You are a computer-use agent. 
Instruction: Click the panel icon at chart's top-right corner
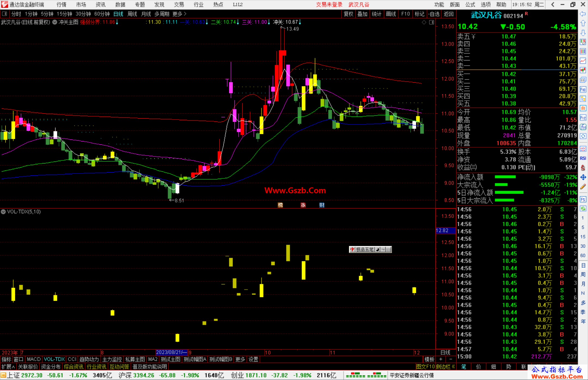[431, 22]
